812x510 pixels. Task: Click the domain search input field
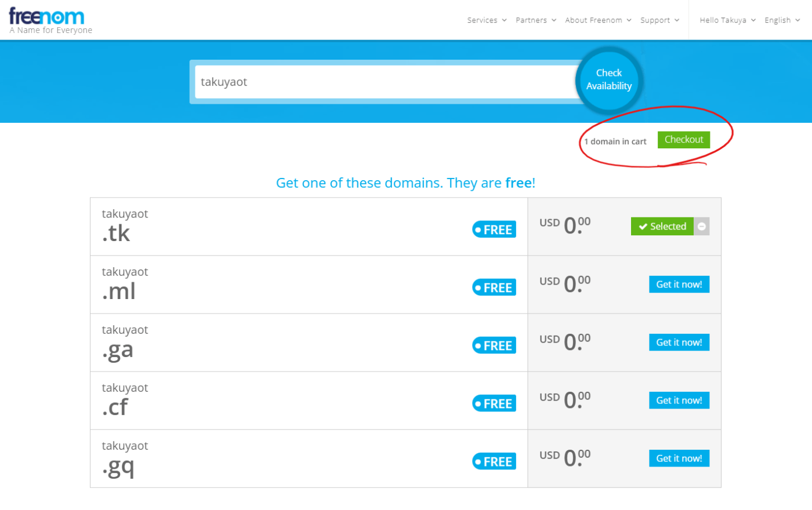[386, 82]
